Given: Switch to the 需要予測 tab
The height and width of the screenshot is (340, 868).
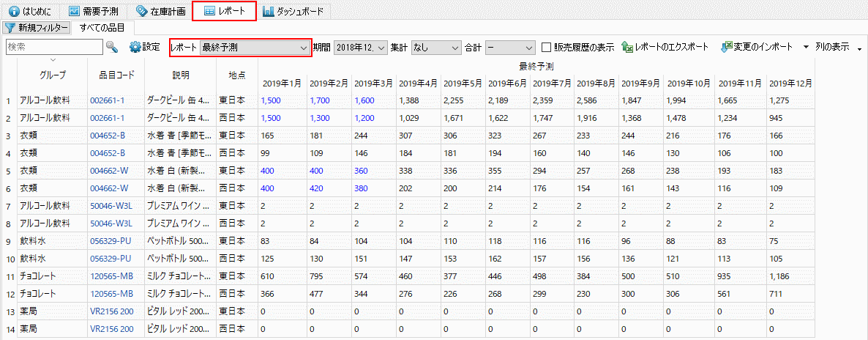Looking at the screenshot, I should [x=94, y=12].
